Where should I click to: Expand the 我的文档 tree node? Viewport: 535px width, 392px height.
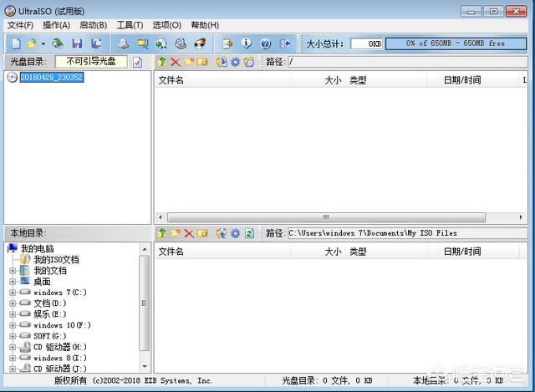pyautogui.click(x=13, y=271)
